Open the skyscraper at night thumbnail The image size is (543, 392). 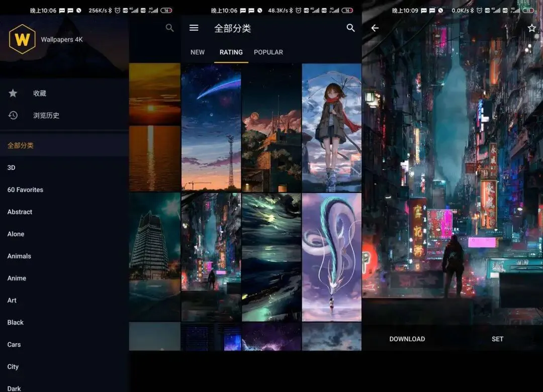155,257
